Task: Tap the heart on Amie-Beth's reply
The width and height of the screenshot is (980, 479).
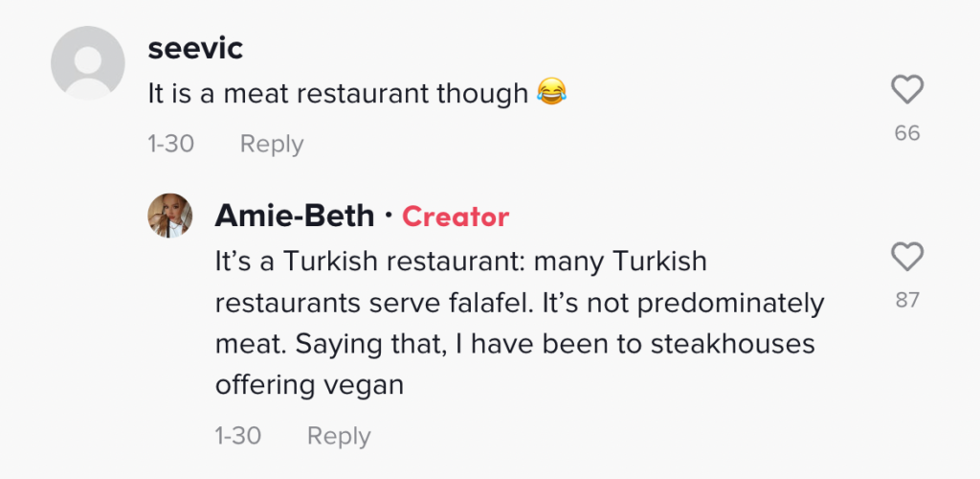Action: 906,257
